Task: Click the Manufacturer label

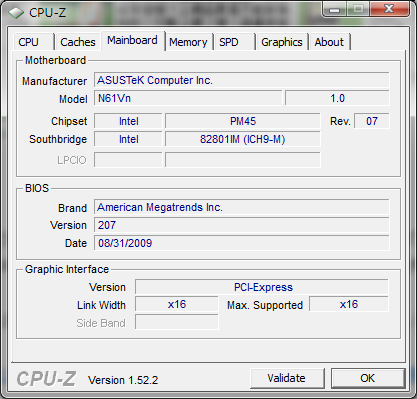Action: [54, 81]
